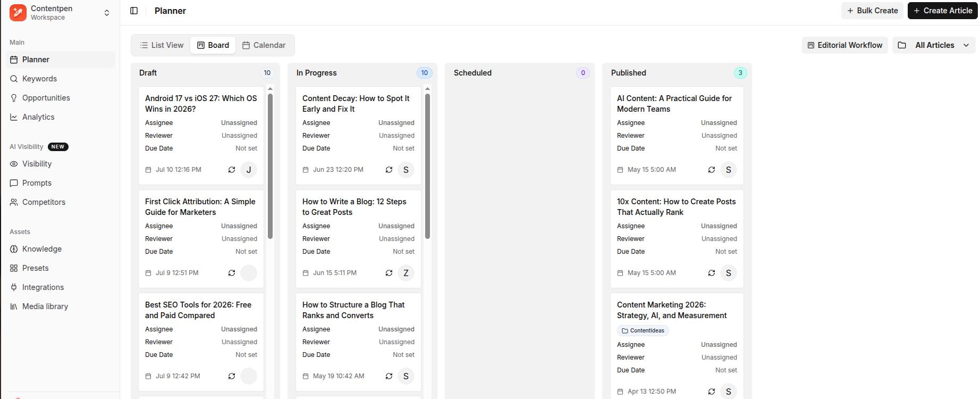Click the Contentpen logo icon
The width and height of the screenshot is (980, 399).
(18, 13)
